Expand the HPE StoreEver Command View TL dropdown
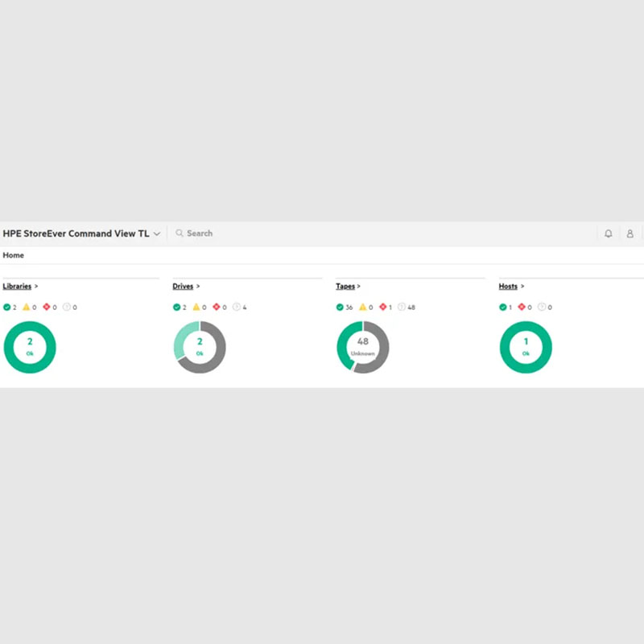The image size is (644, 644). tap(157, 233)
